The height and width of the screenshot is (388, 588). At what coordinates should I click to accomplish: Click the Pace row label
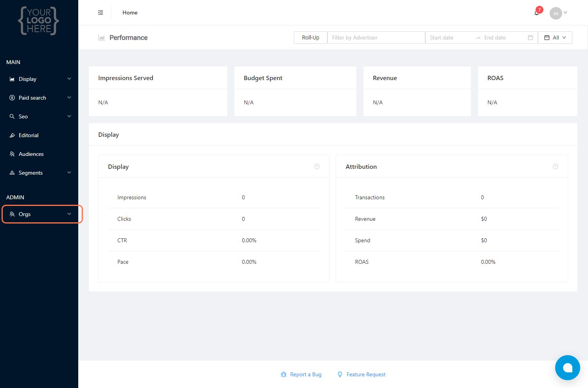pyautogui.click(x=123, y=262)
